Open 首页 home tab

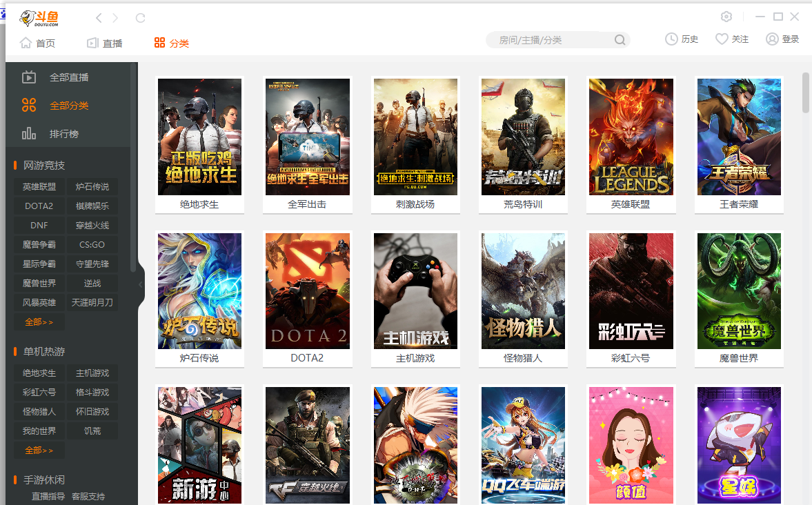click(38, 43)
